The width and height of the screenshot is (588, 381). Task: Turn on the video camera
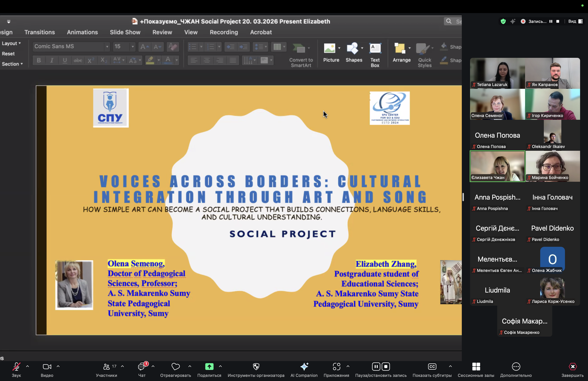pyautogui.click(x=47, y=366)
